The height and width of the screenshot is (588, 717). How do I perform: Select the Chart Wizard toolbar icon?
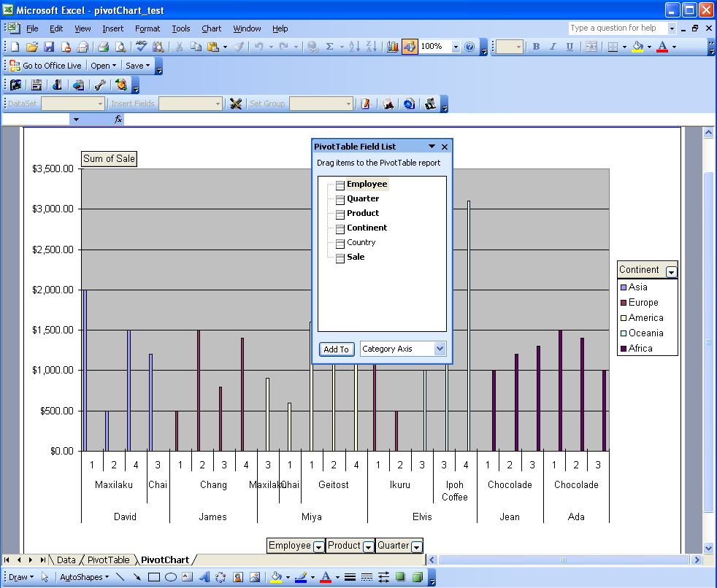tap(392, 46)
